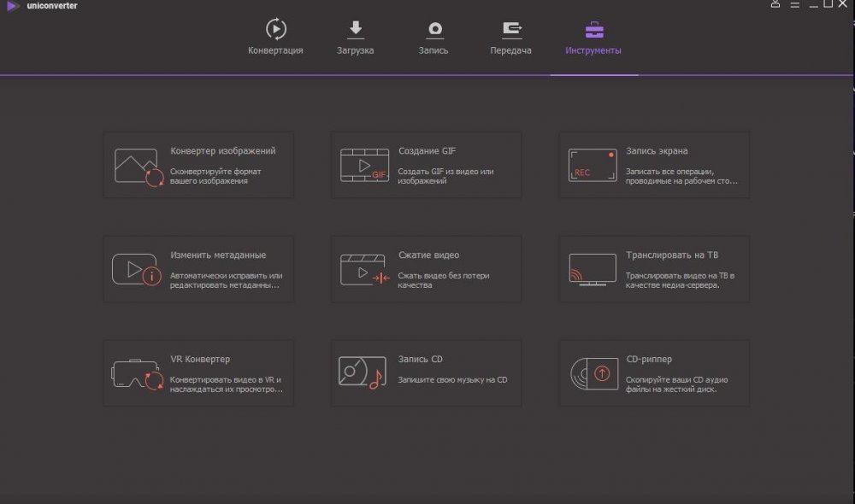Viewport: 855px width, 504px height.
Task: Open the Конвертер изображений tool icon
Action: 137,166
